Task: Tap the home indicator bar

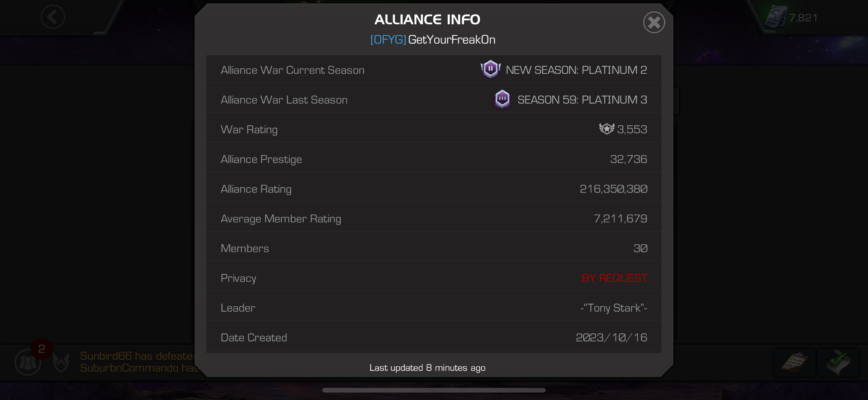Action: pos(434,390)
